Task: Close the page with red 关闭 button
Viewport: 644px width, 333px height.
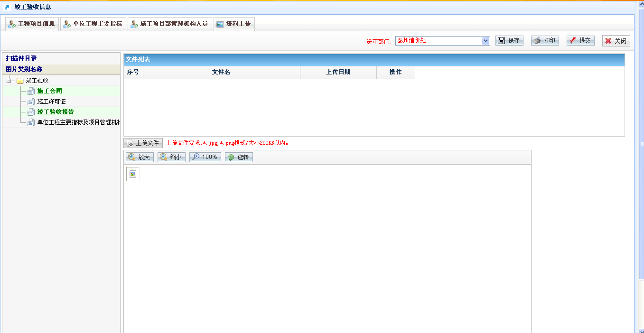Action: pyautogui.click(x=616, y=41)
